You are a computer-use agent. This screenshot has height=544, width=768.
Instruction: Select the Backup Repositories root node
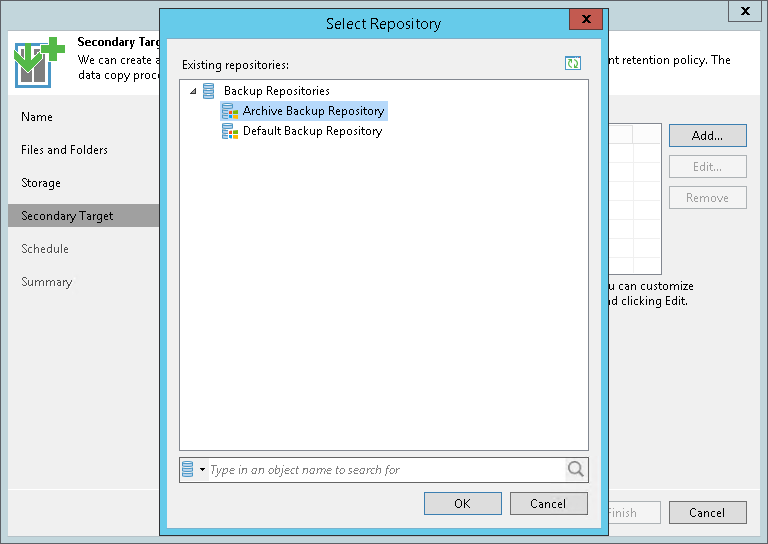pyautogui.click(x=277, y=91)
